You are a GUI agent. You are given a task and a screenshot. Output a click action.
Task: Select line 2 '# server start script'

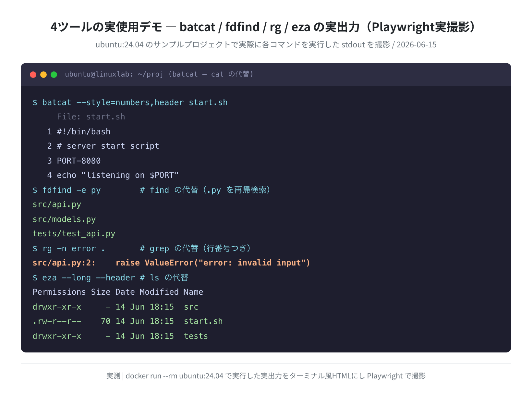tap(108, 146)
